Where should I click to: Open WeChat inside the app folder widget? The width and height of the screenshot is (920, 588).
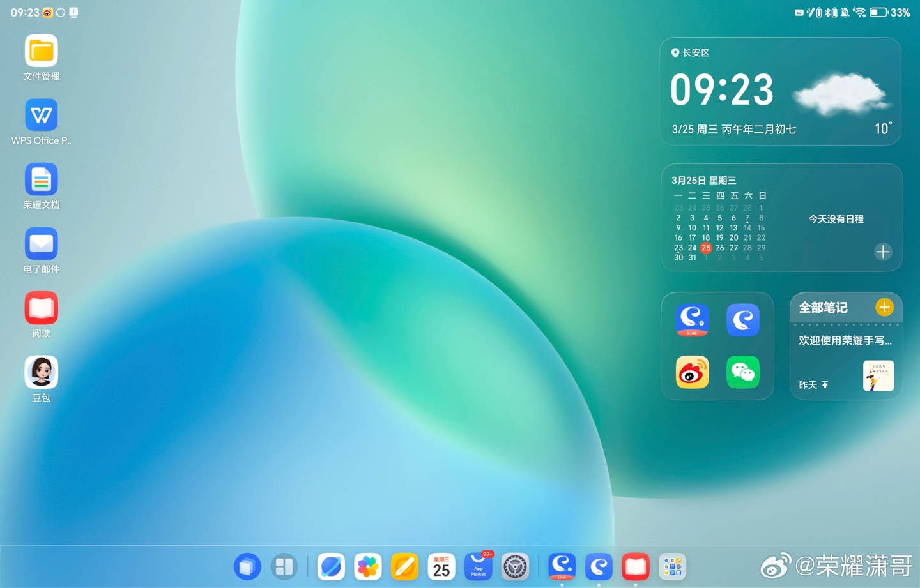click(742, 372)
